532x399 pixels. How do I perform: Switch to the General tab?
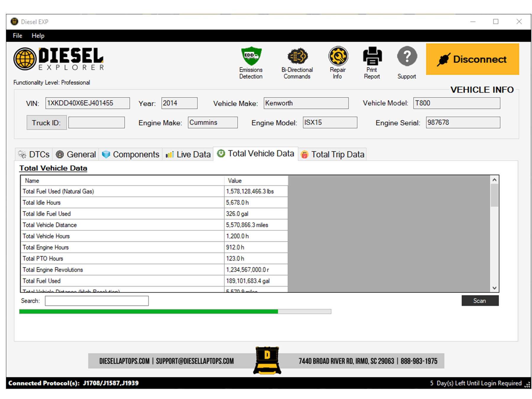tap(76, 154)
